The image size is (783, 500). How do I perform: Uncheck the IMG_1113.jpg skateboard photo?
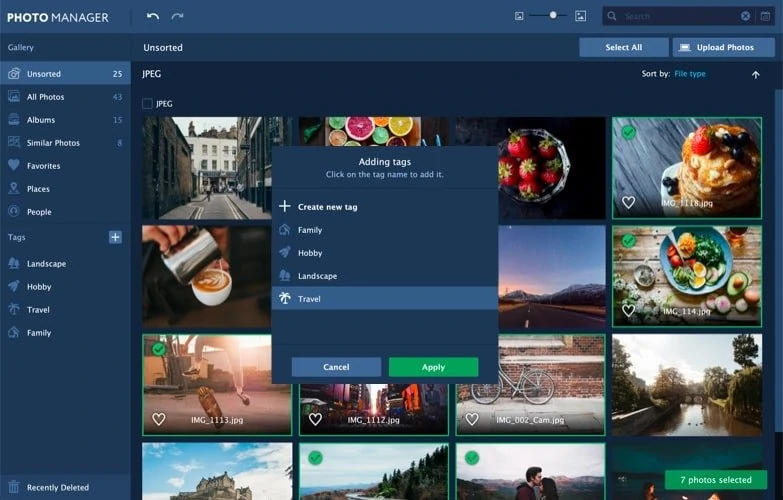click(159, 349)
